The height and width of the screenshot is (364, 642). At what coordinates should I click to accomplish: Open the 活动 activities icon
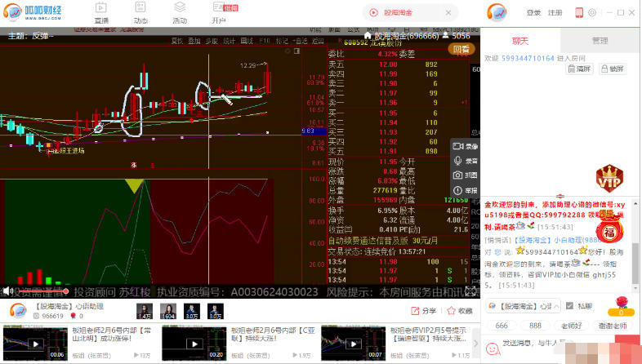pyautogui.click(x=180, y=13)
